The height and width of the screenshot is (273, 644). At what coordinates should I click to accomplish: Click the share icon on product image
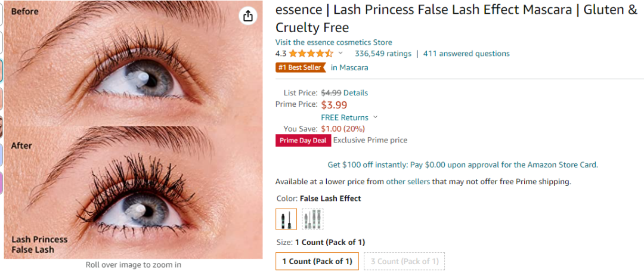(x=247, y=16)
